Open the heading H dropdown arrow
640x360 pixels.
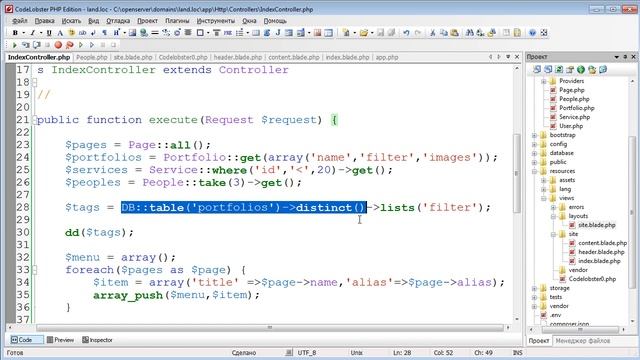pos(124,33)
